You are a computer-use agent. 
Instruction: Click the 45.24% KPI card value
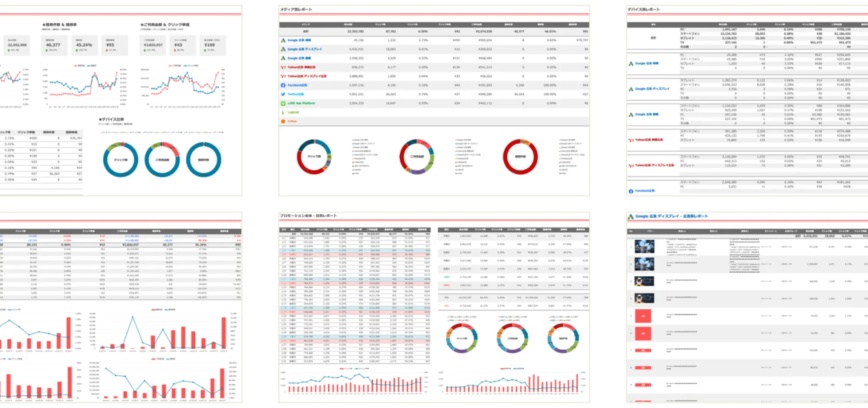coord(84,45)
